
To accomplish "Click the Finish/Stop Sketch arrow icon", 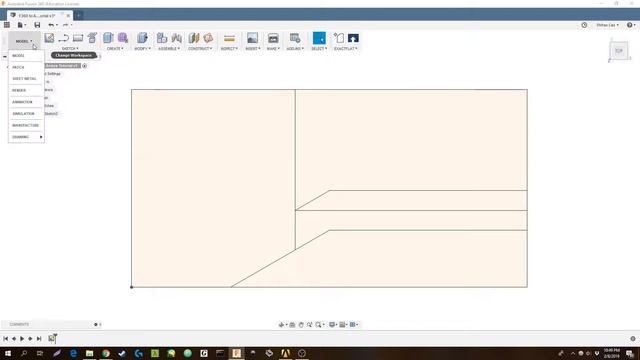I will 64,38.
